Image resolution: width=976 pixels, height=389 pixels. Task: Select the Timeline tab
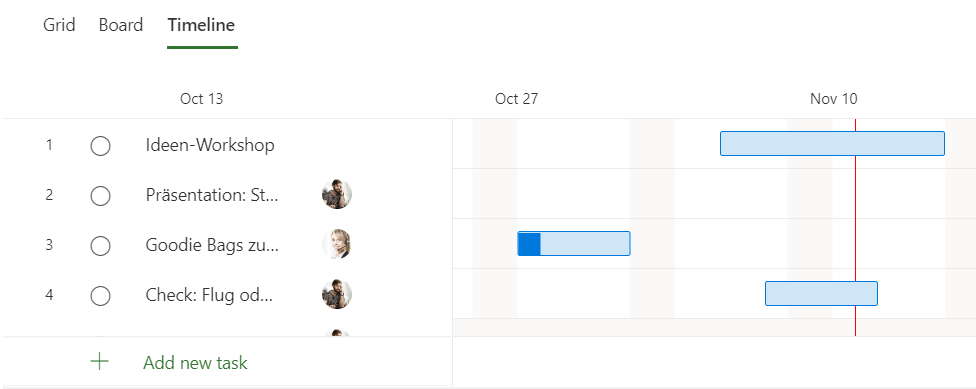coord(201,25)
